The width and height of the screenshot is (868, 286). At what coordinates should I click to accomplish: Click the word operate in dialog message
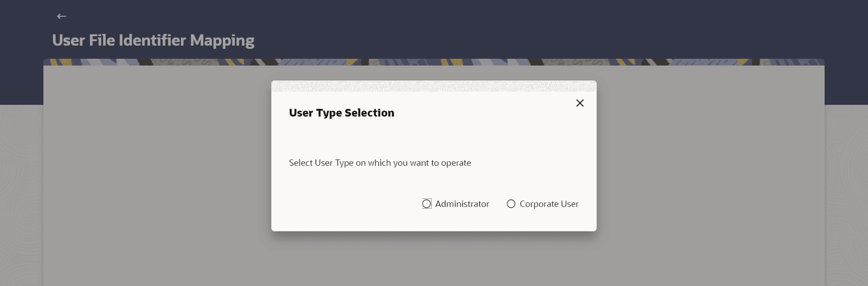pos(456,163)
